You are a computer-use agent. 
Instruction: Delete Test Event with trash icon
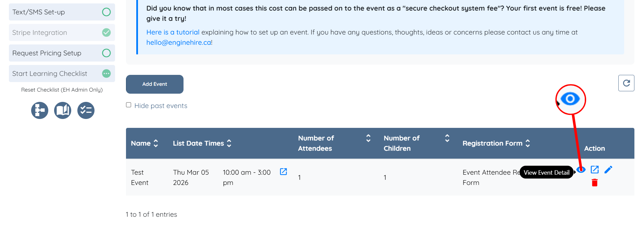(595, 183)
